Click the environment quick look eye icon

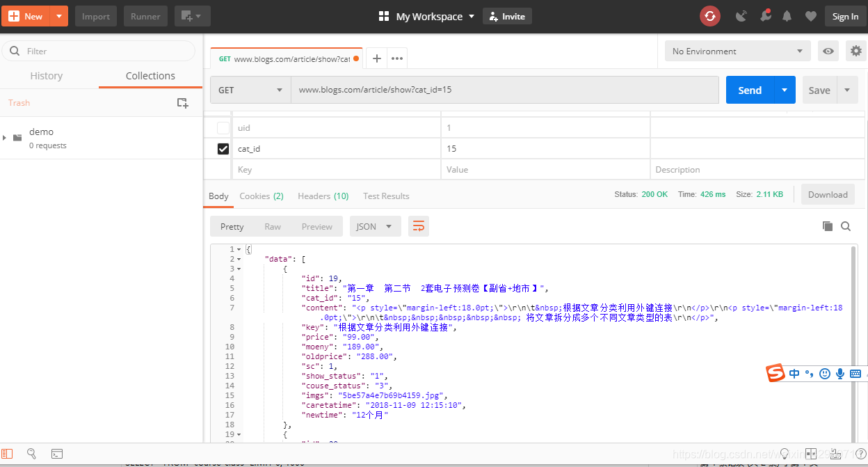(828, 51)
